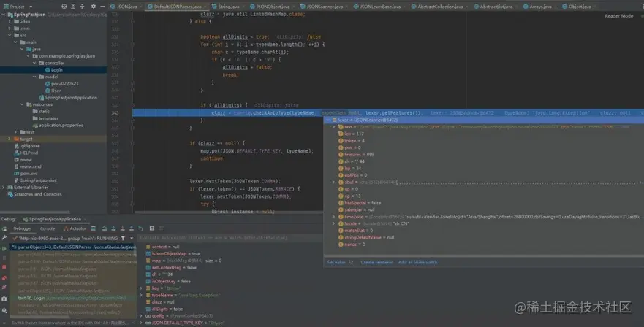Click the Force Step Into icon
644x327 pixels.
(122, 228)
